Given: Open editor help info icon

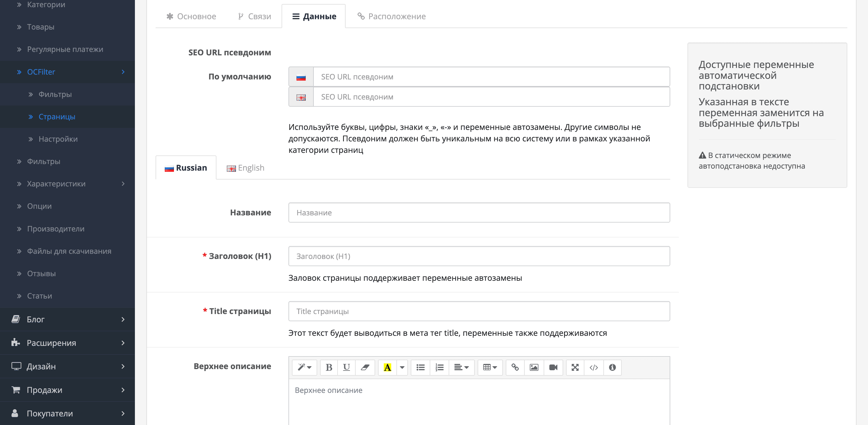Looking at the screenshot, I should click(612, 367).
